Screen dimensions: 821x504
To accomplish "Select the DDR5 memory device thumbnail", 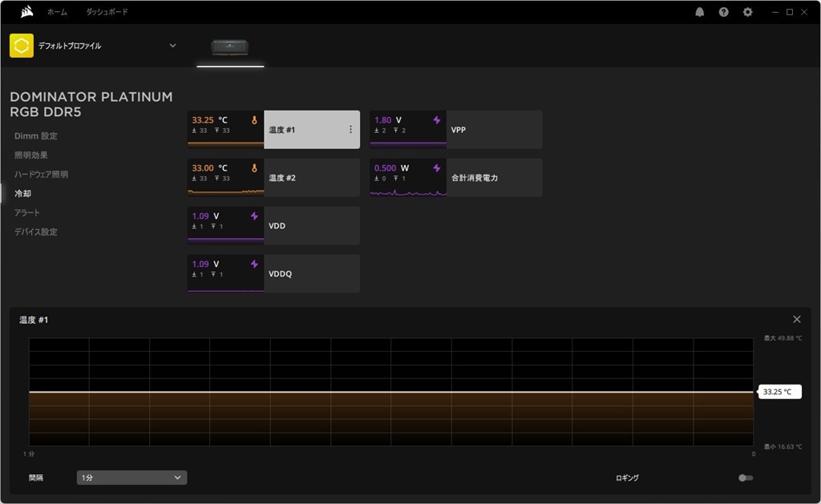I will point(230,47).
